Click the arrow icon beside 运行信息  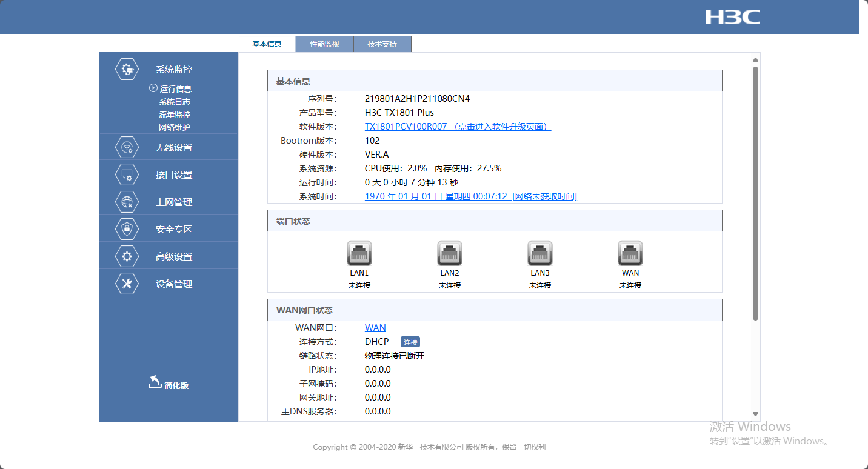point(153,88)
